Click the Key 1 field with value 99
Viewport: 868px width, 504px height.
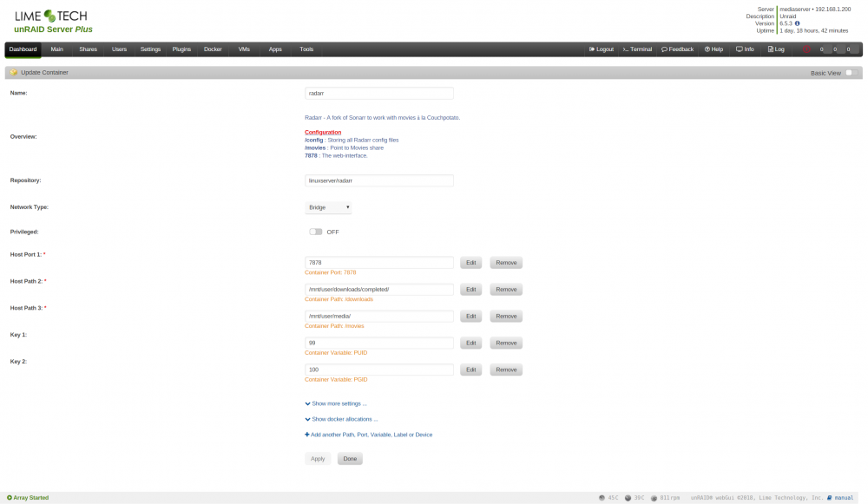pyautogui.click(x=379, y=343)
